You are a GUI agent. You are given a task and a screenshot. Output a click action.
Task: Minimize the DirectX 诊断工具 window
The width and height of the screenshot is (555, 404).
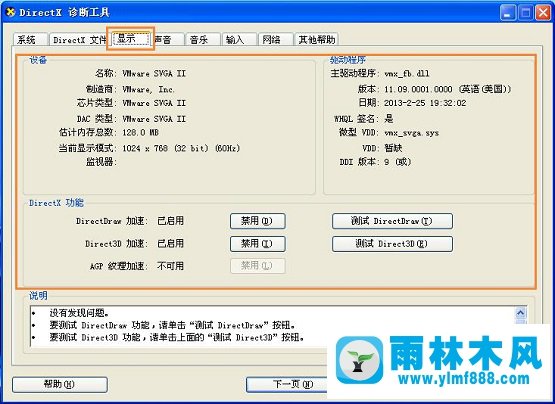point(508,13)
